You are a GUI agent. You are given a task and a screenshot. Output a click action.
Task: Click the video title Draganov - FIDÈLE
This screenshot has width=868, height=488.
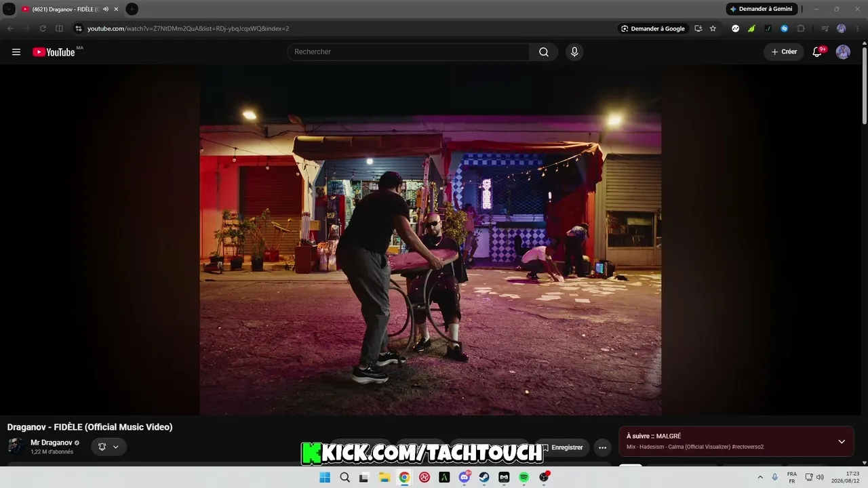90,427
